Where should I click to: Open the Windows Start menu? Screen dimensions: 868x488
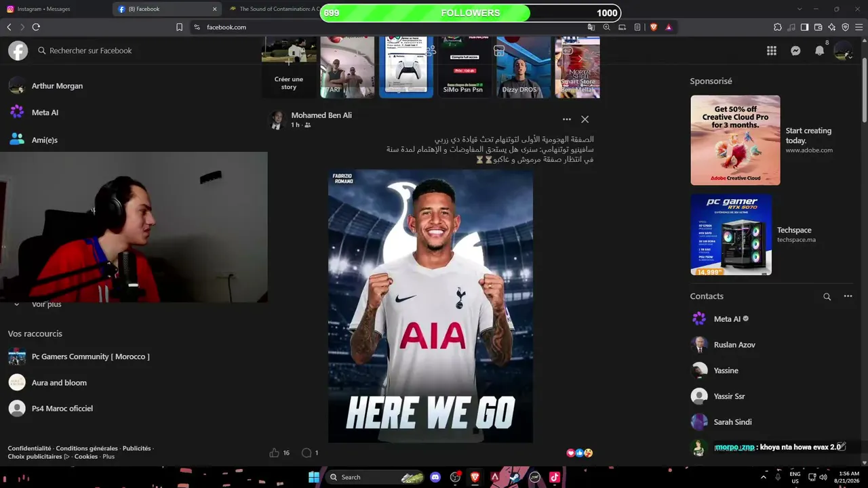point(314,477)
